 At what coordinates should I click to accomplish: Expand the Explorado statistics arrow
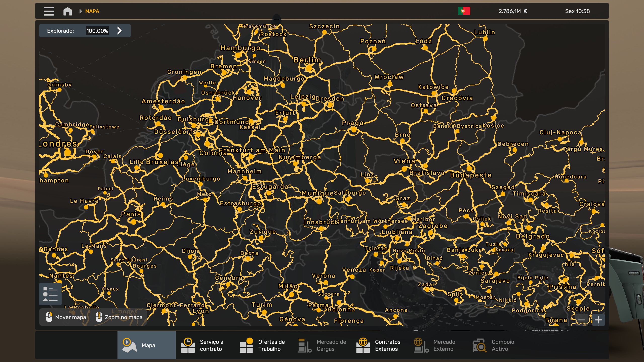119,31
